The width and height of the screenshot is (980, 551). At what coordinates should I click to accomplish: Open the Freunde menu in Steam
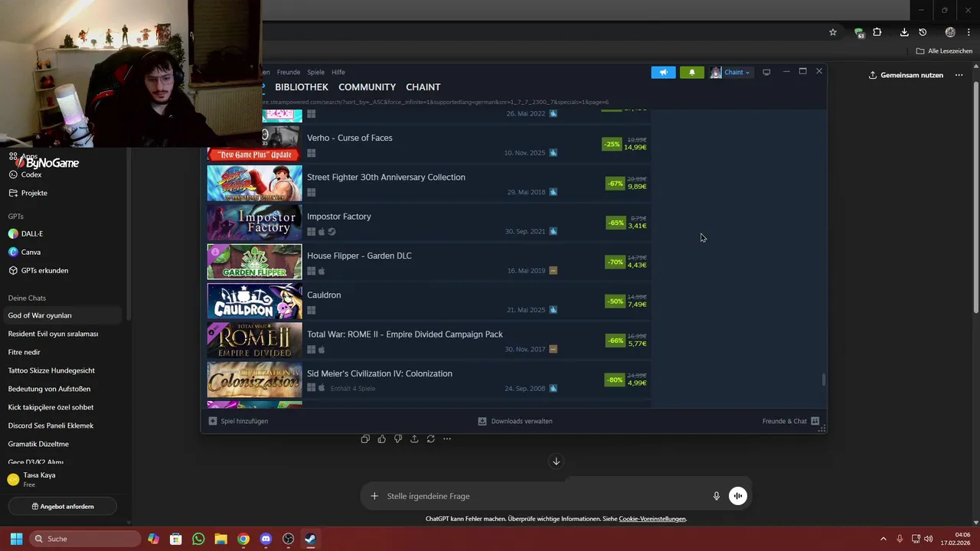pyautogui.click(x=289, y=72)
